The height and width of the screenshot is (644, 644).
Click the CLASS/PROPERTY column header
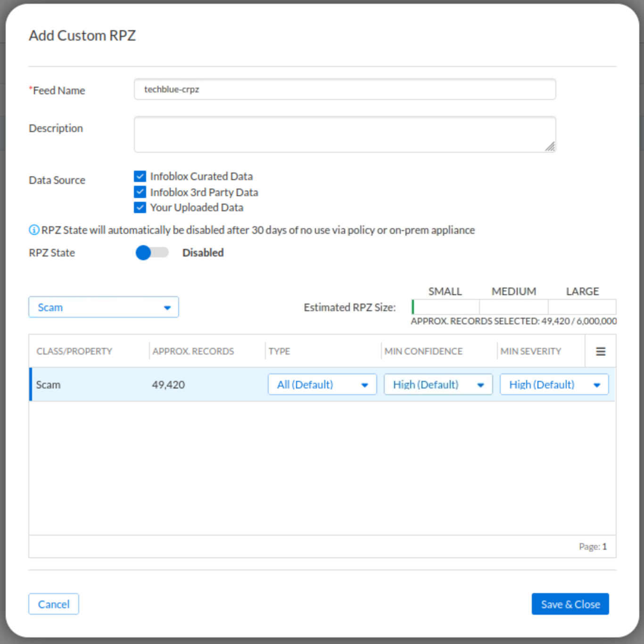74,351
